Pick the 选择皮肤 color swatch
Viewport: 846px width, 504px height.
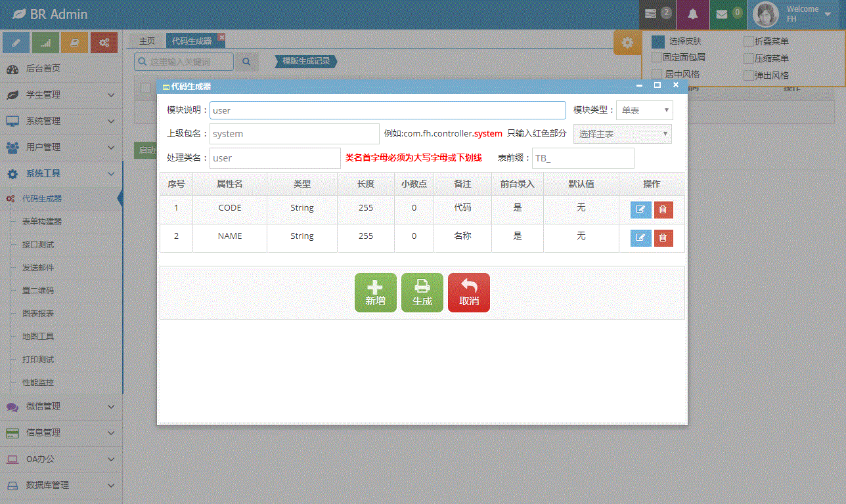click(x=658, y=41)
